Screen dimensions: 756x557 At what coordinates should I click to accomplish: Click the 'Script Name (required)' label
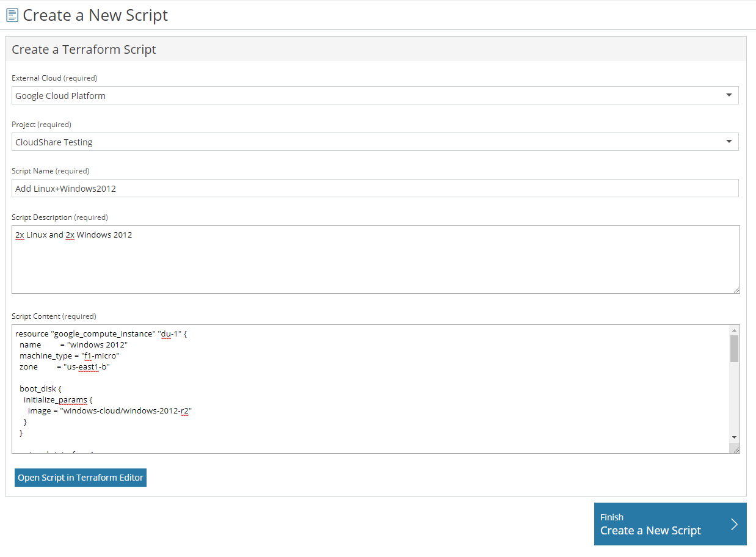pos(51,171)
